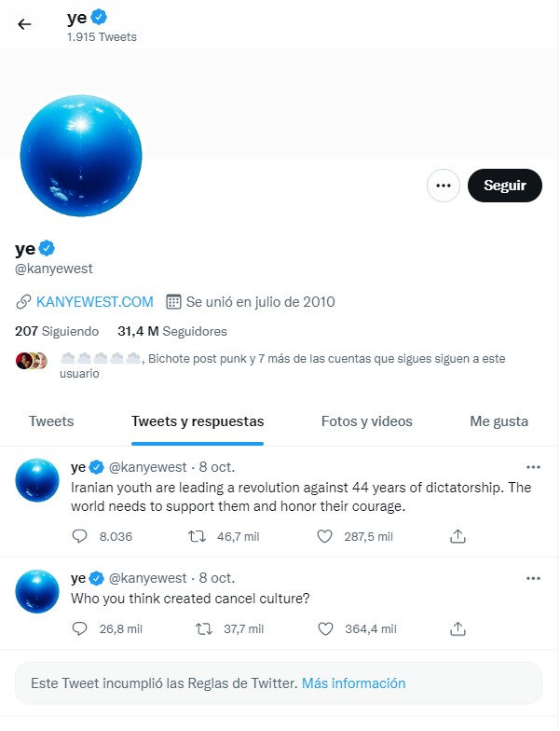Open profile more options ellipsis button
560x731 pixels.
[x=444, y=186]
